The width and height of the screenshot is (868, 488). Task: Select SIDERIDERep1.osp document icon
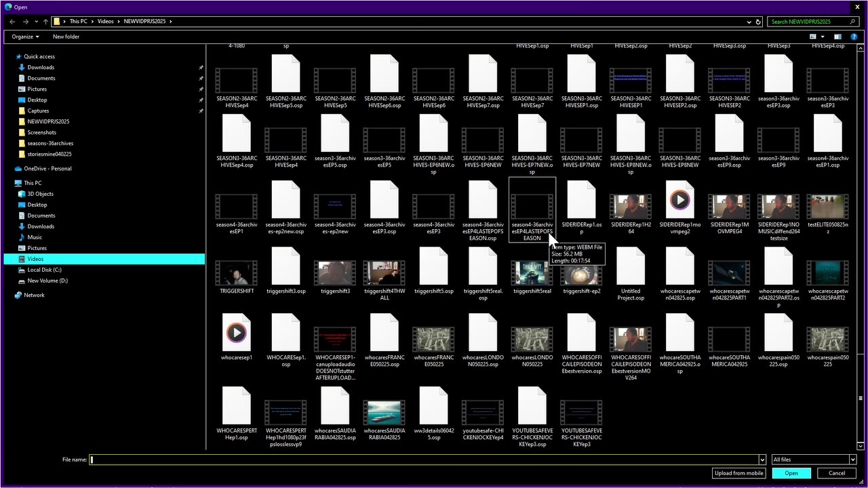click(x=581, y=199)
